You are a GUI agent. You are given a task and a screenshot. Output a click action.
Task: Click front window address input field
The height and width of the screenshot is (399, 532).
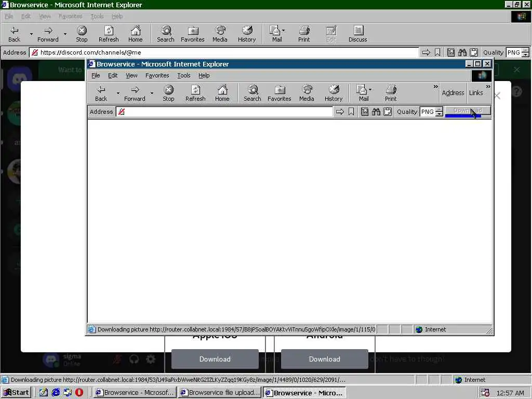(x=224, y=112)
